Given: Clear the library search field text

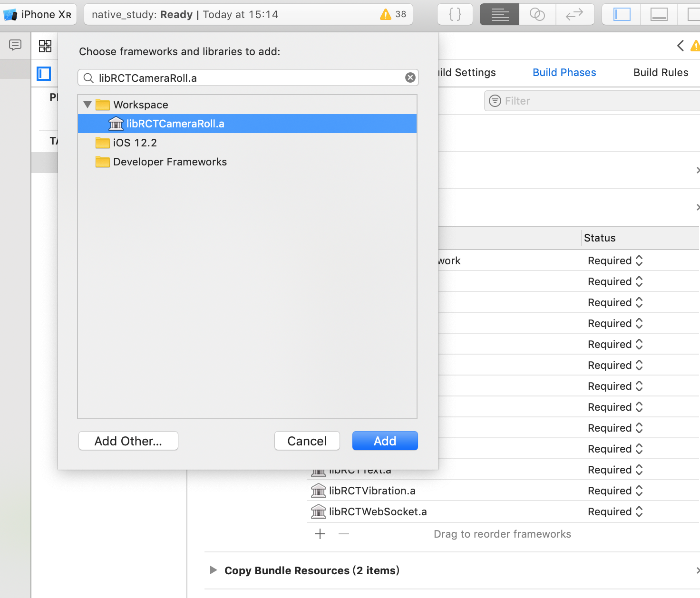Looking at the screenshot, I should pyautogui.click(x=410, y=77).
